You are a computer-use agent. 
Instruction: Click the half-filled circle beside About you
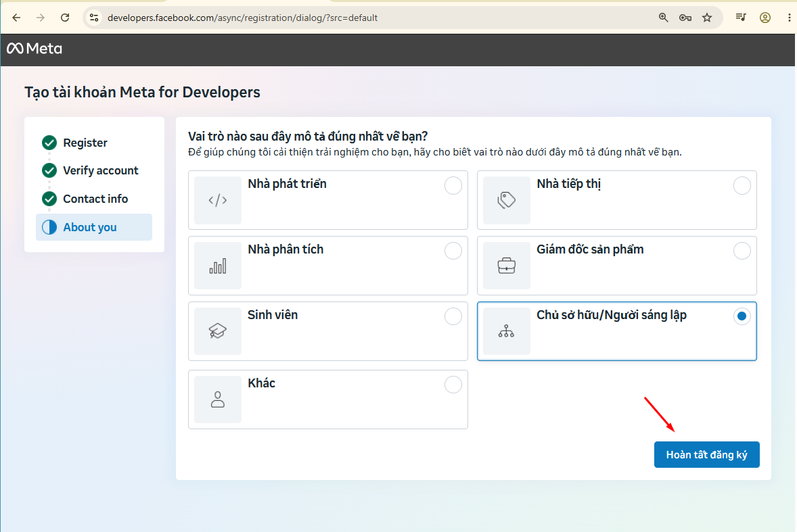point(49,227)
